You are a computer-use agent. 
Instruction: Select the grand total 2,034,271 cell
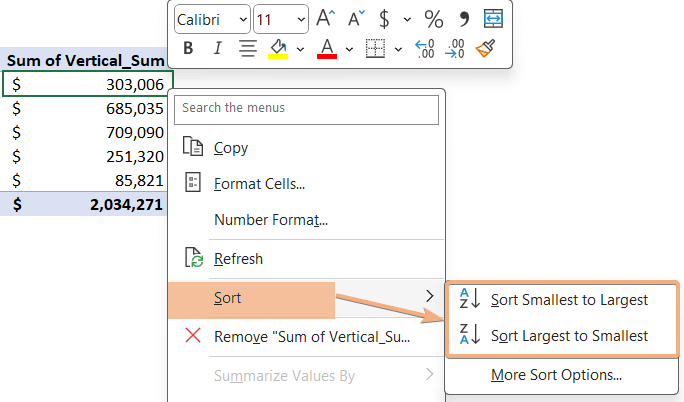click(x=84, y=204)
